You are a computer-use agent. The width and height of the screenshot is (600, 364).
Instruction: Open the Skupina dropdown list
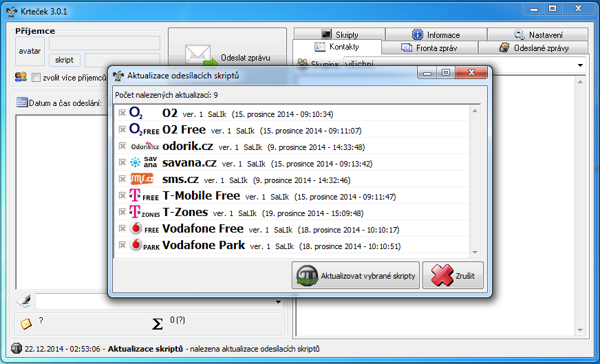pyautogui.click(x=580, y=65)
